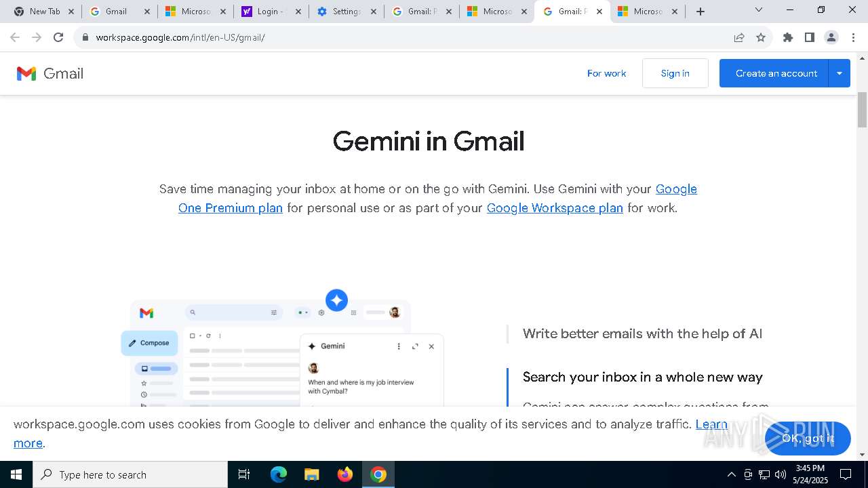
Task: Open a new tab with the plus button
Action: coord(701,12)
